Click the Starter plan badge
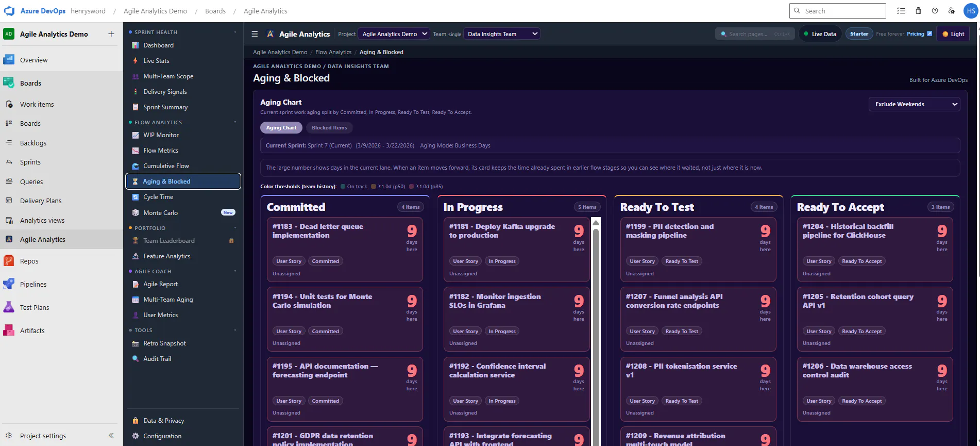Screen dimensions: 980x446 859,34
